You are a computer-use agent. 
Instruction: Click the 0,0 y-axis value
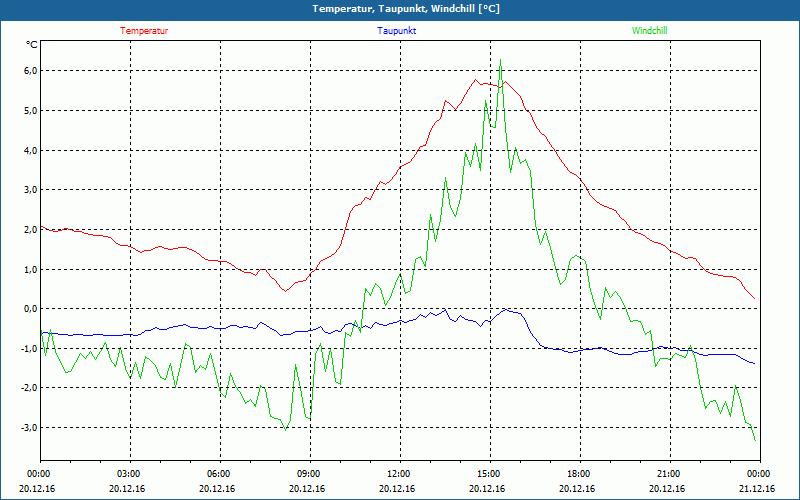coord(31,309)
